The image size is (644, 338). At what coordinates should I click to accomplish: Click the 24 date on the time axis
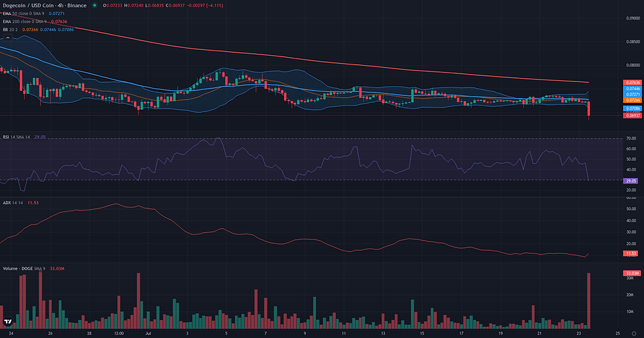click(11, 333)
